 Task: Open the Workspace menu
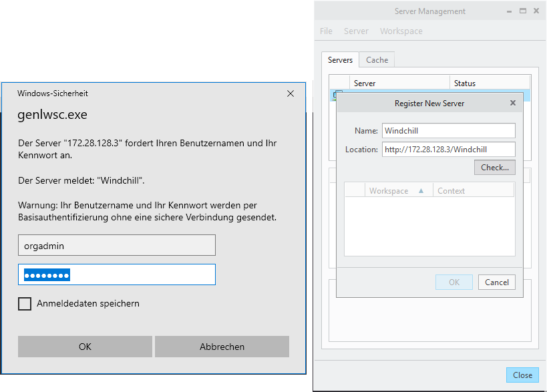[401, 31]
